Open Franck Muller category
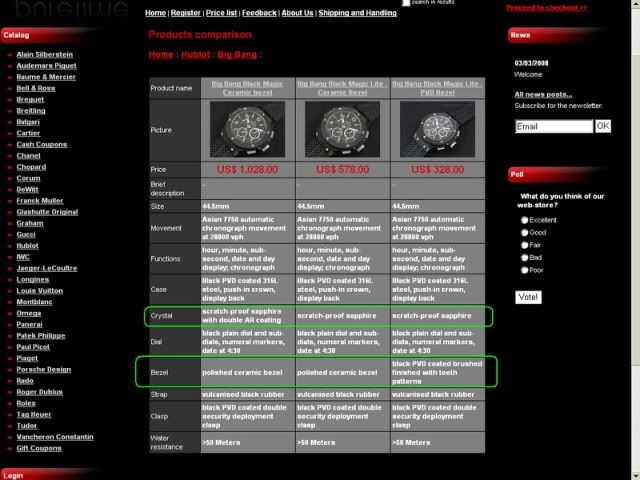Image resolution: width=640 pixels, height=480 pixels. 40,200
